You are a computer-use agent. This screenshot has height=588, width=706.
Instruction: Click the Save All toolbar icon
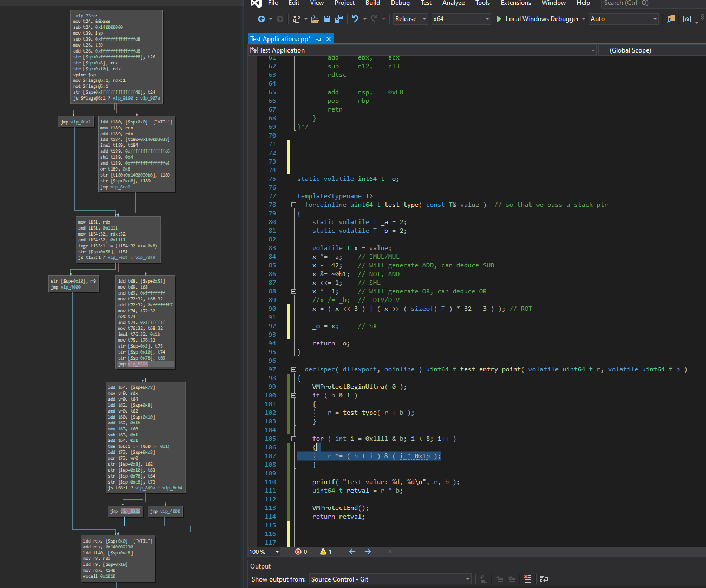[338, 19]
